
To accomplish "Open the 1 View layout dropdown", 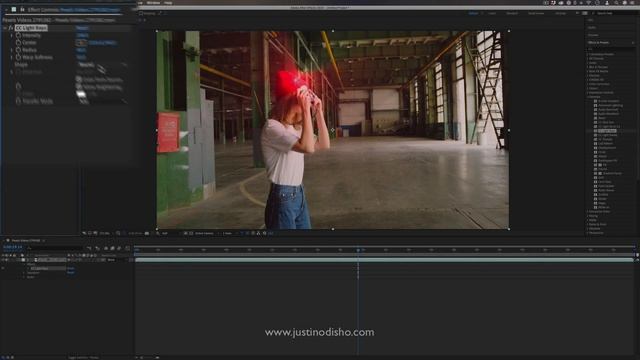I will pos(229,233).
